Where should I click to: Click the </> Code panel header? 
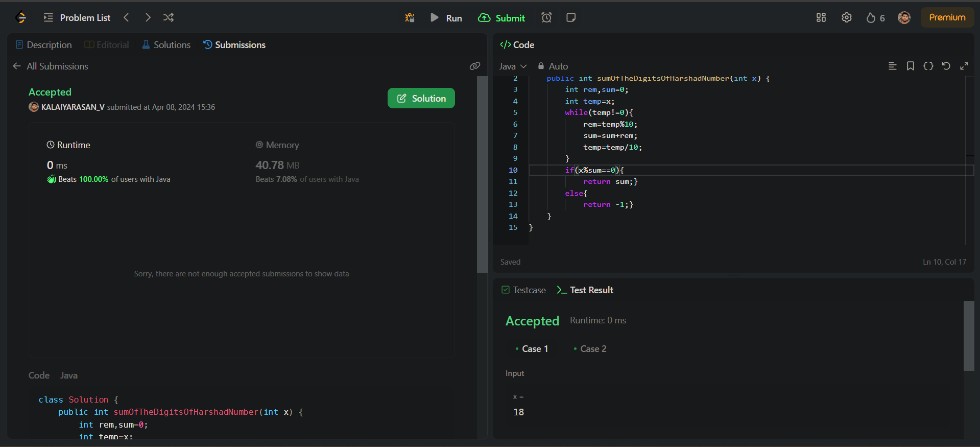[x=517, y=45]
